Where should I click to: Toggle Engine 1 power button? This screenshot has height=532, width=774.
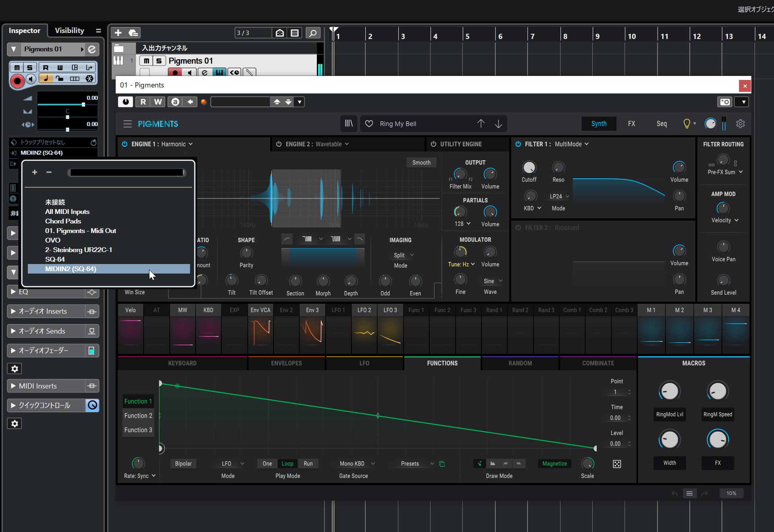pyautogui.click(x=124, y=144)
